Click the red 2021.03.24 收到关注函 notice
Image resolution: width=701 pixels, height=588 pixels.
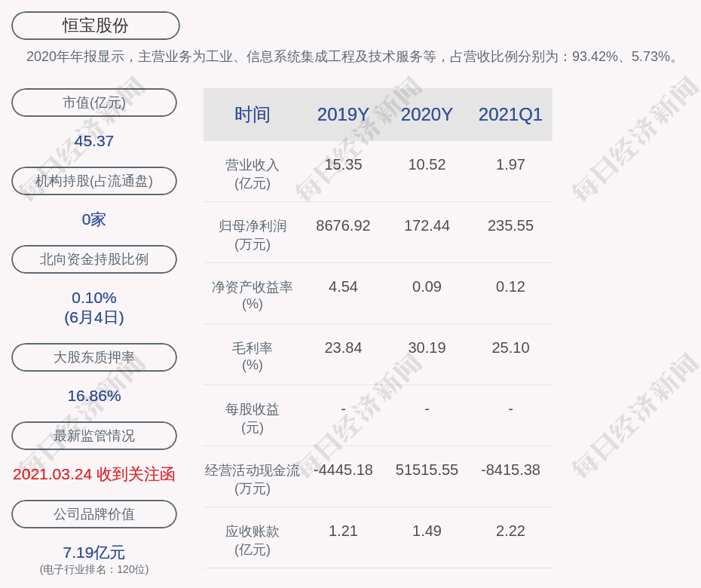coord(94,474)
